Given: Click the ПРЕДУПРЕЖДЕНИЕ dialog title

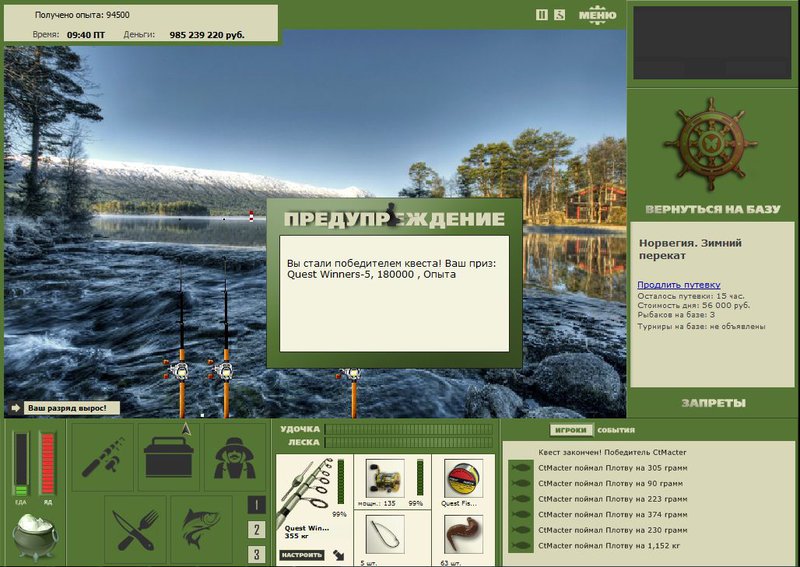Looking at the screenshot, I should [394, 219].
